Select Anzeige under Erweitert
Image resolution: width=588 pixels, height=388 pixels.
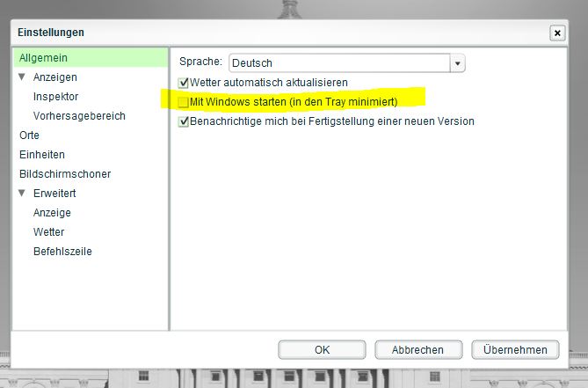(52, 213)
